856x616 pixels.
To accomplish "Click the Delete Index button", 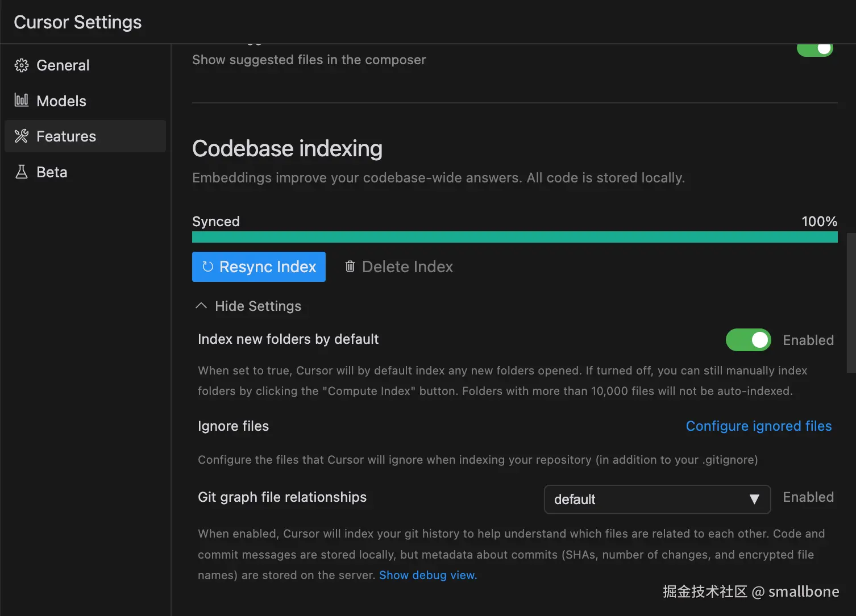I will click(399, 267).
